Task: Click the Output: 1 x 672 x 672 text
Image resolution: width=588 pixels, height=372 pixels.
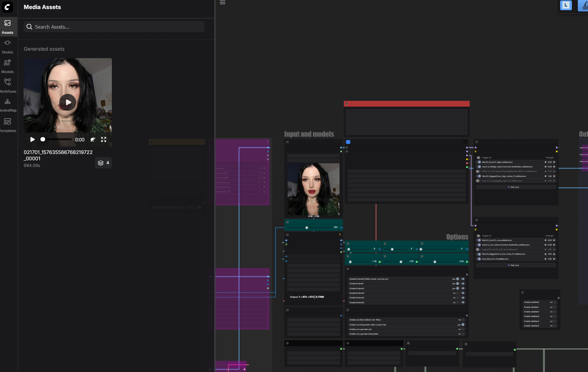Action: pyautogui.click(x=307, y=297)
